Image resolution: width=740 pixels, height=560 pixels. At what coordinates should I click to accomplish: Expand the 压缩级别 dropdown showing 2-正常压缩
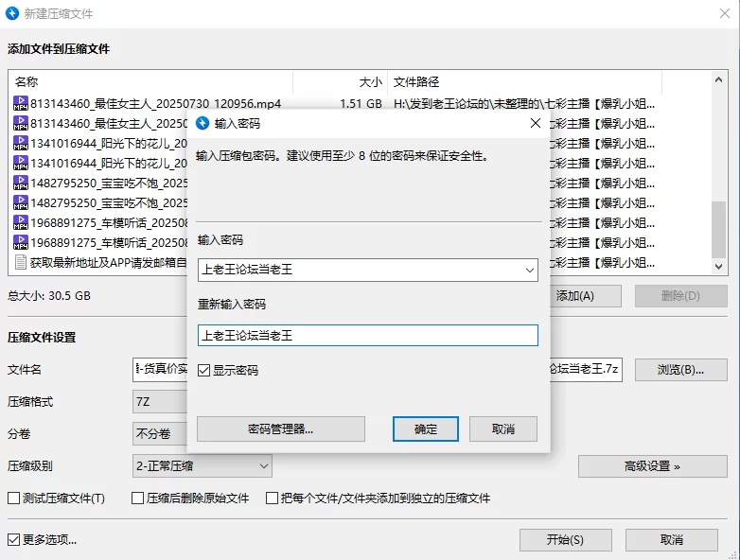pyautogui.click(x=203, y=466)
